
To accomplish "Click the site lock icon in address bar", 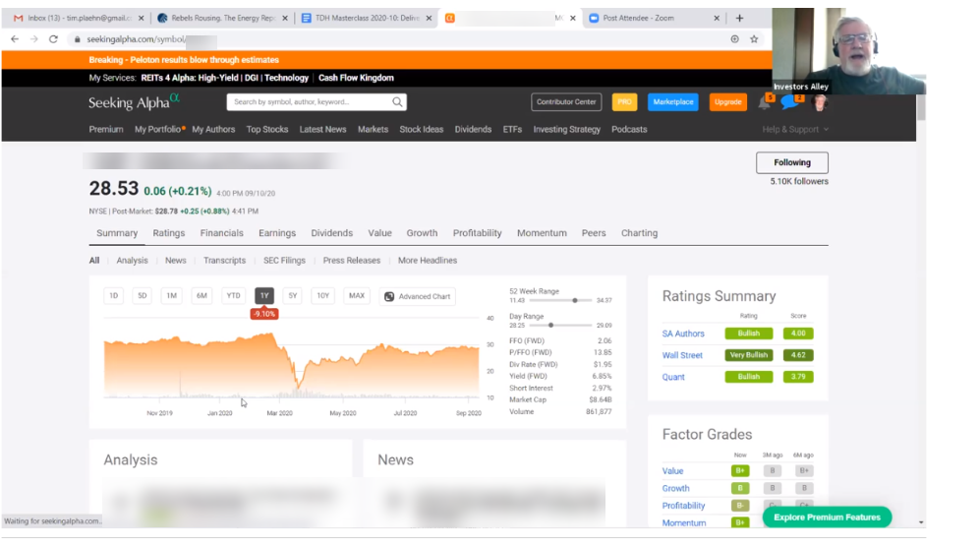I will 78,38.
